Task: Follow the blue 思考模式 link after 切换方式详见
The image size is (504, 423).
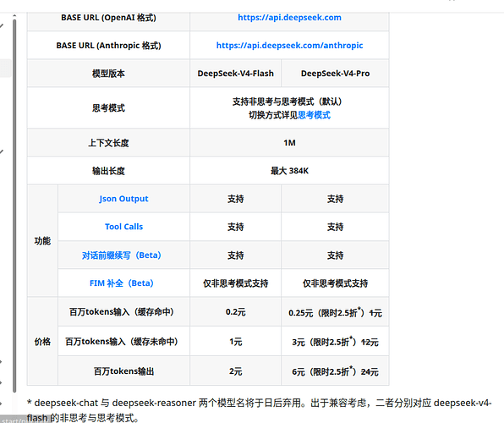Action: (314, 115)
